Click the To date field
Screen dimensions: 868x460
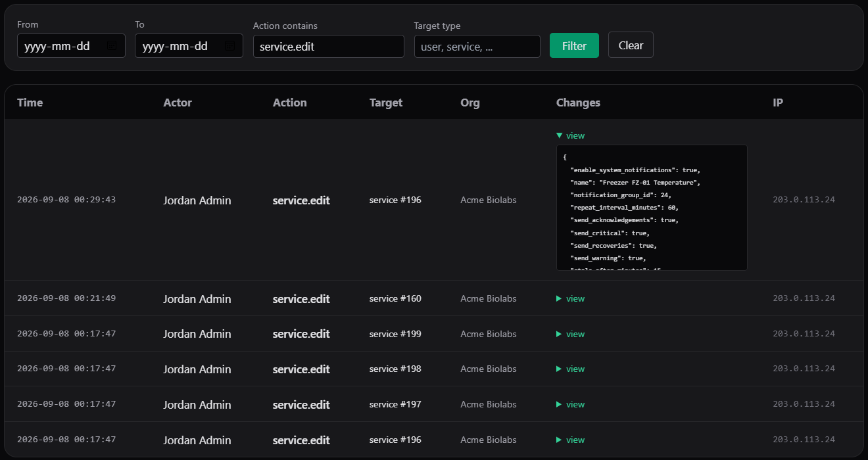tap(189, 46)
